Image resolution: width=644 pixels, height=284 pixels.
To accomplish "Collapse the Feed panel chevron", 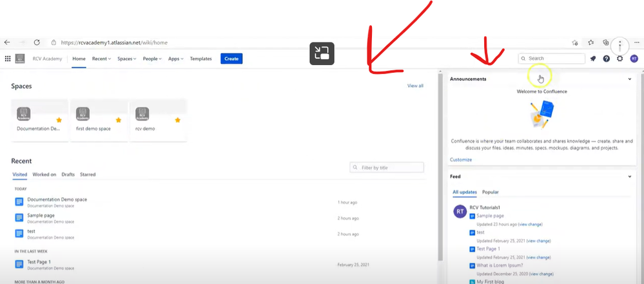I will pos(630,176).
